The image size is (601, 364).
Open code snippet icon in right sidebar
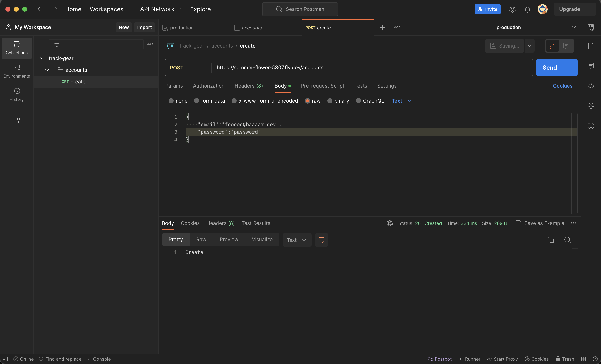[x=591, y=86]
